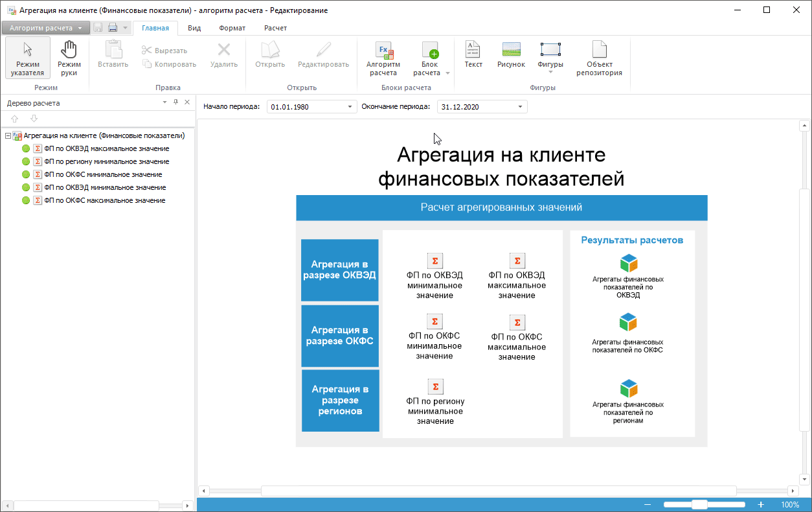
Task: Insert a repository object
Action: click(599, 57)
